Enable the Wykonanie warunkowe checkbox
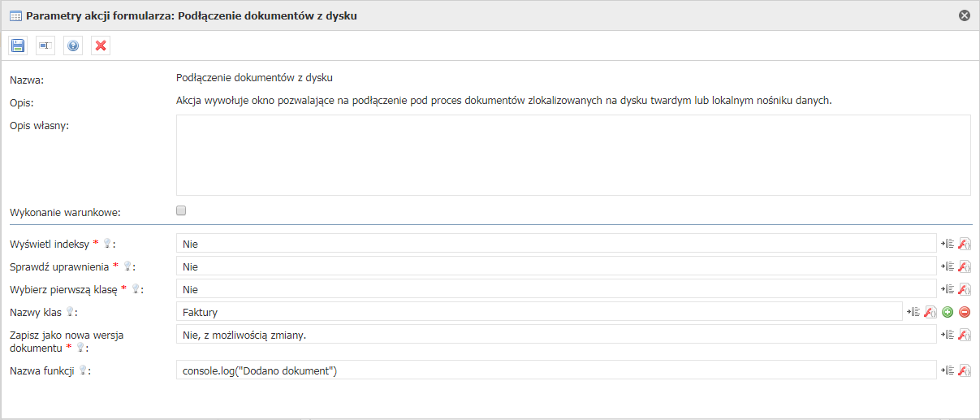Screen dimensions: 980x420 point(181,210)
